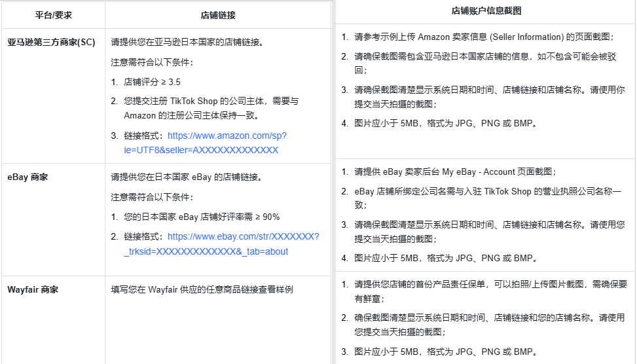
Task: Click eBay row's 注意需符合以下条件 line
Action: pos(153,197)
